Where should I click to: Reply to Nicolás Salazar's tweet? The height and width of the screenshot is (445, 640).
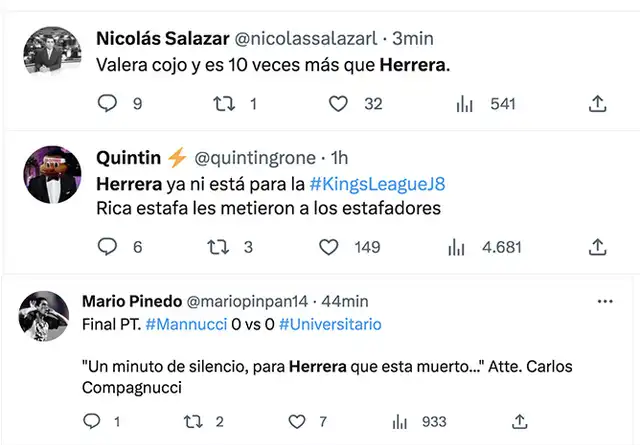[107, 103]
